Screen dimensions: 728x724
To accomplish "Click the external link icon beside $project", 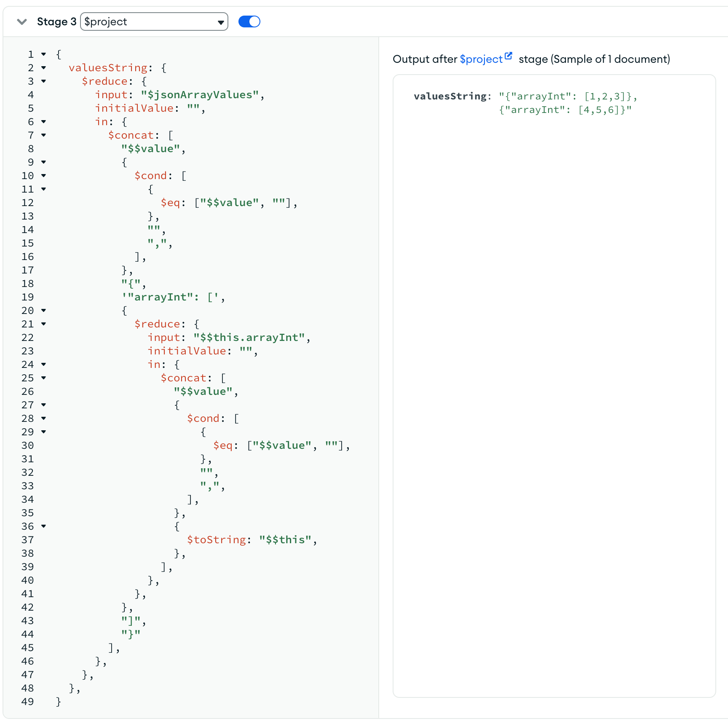I will click(509, 56).
